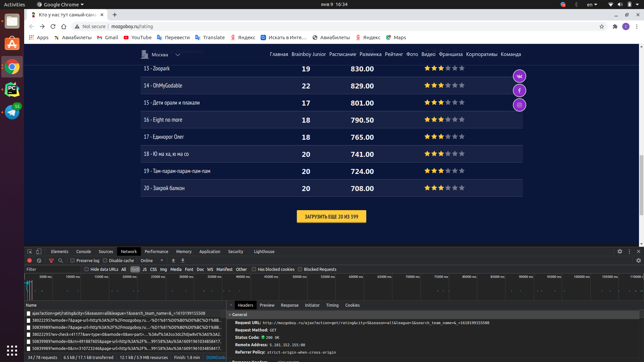Open the Рейтинг nav link

pos(394,54)
